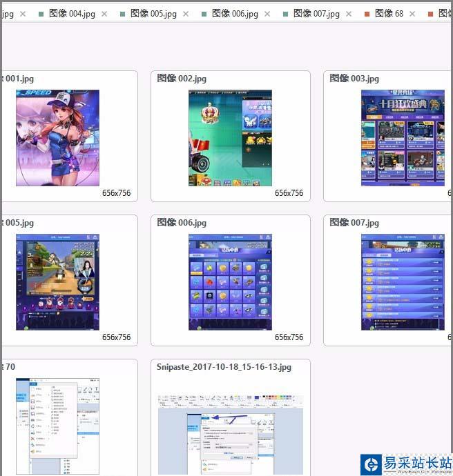This screenshot has width=453, height=476.
Task: Switch to the 图像 68 tab
Action: pos(389,14)
